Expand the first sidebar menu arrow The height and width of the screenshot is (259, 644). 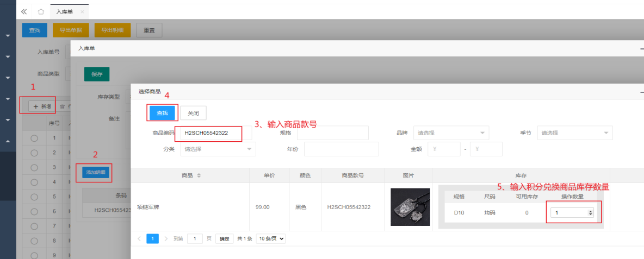(x=8, y=36)
